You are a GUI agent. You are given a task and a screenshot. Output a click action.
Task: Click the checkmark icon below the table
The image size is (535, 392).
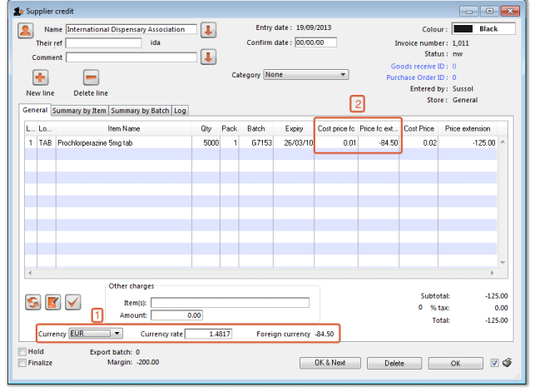click(72, 300)
